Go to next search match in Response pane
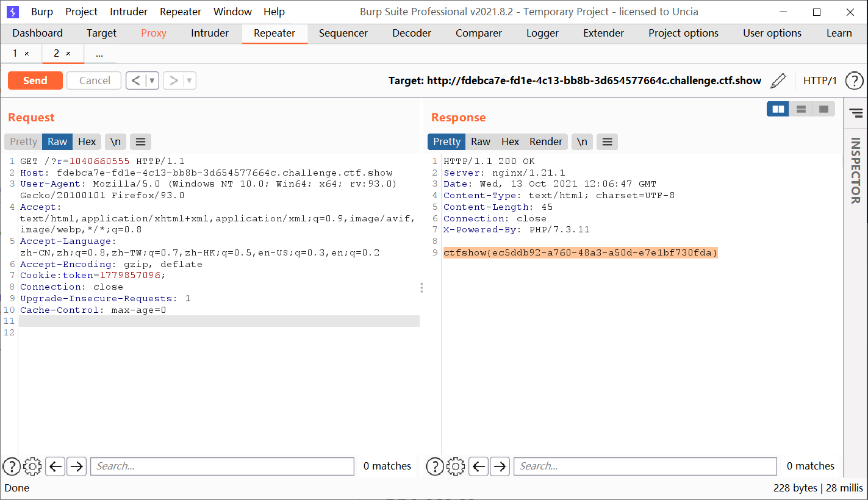Viewport: 868px width, 500px height. point(500,466)
